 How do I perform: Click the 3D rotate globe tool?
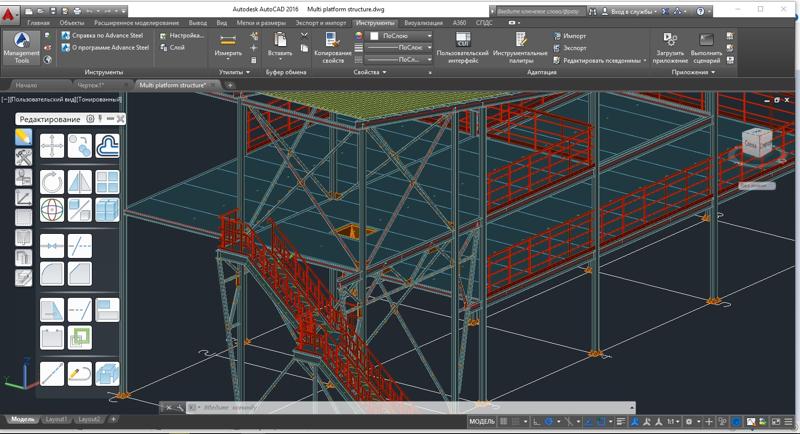[x=52, y=210]
